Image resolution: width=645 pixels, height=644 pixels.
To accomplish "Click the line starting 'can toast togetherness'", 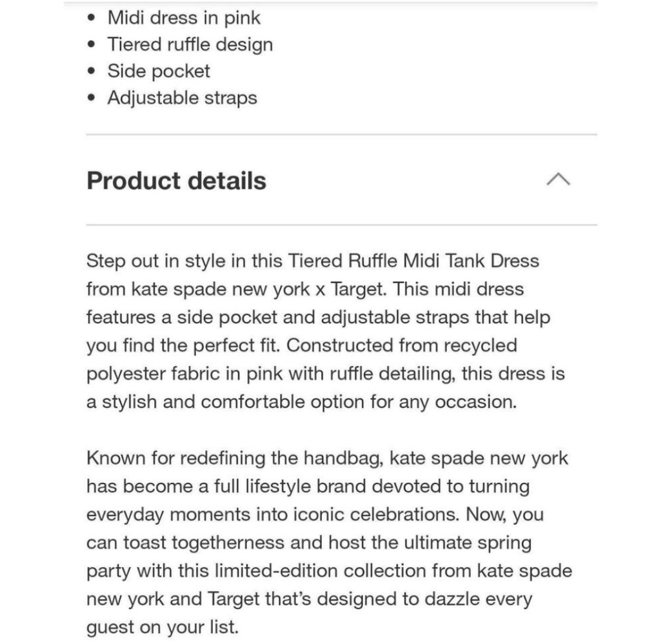I will (x=309, y=542).
